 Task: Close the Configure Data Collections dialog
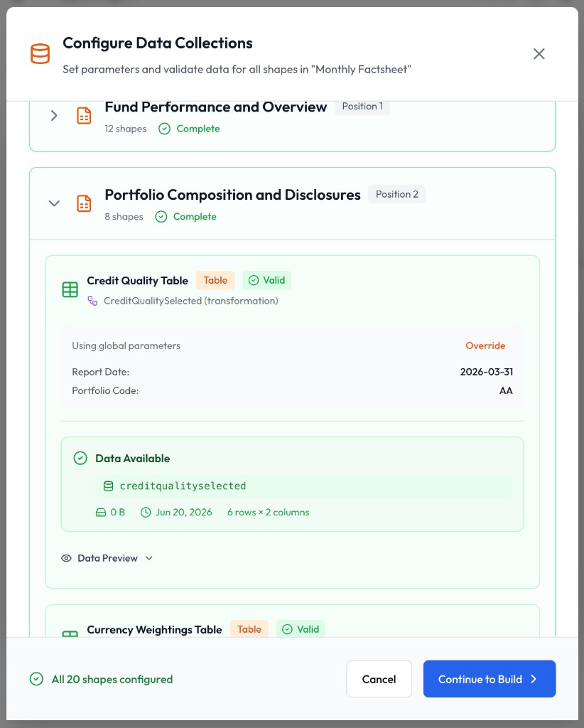539,54
